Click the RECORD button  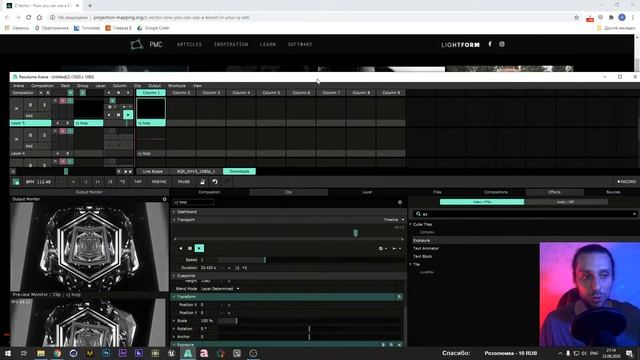[x=627, y=182]
